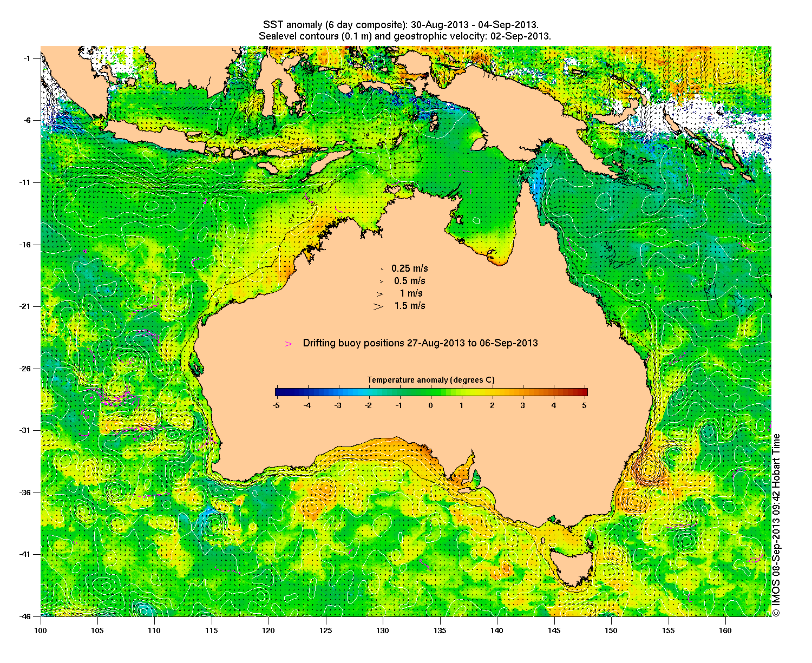This screenshot has height=663, width=812.
Task: Click the colour bar tick label "5"
Action: pyautogui.click(x=585, y=405)
